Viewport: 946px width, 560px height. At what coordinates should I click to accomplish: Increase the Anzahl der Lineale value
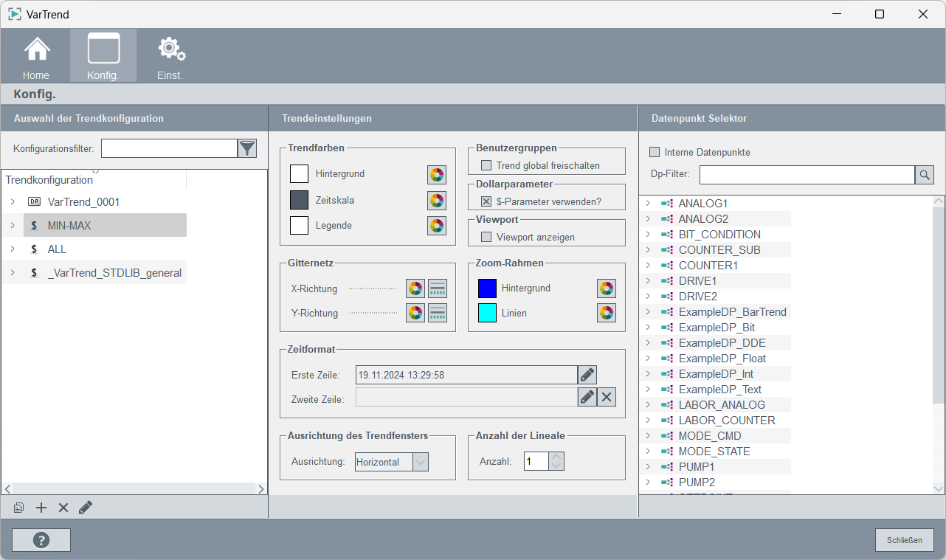(557, 457)
